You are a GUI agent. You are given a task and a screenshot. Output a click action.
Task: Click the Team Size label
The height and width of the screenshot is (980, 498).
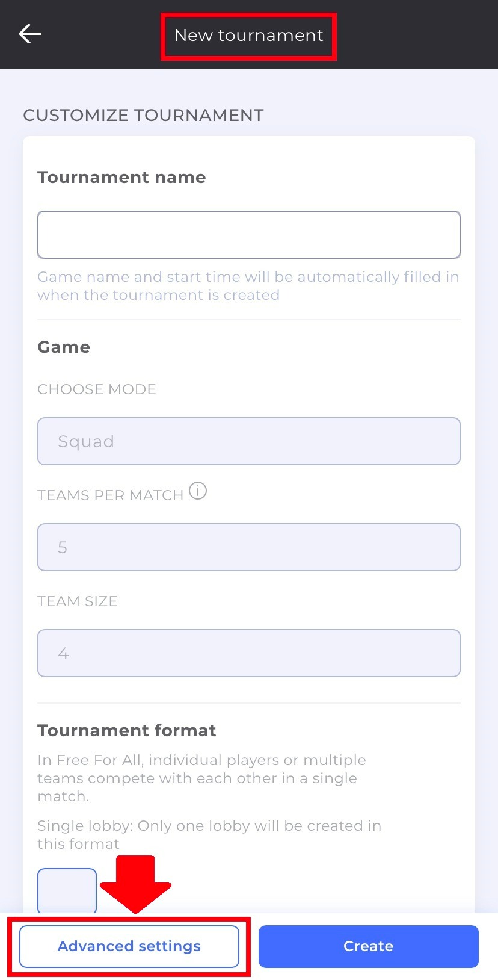click(x=78, y=601)
